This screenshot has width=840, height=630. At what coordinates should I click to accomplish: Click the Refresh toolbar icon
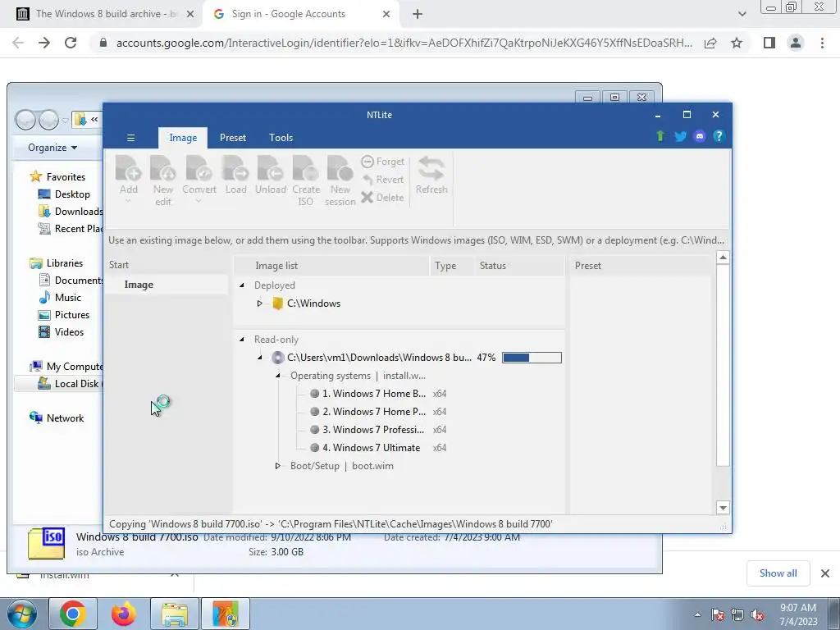click(431, 175)
